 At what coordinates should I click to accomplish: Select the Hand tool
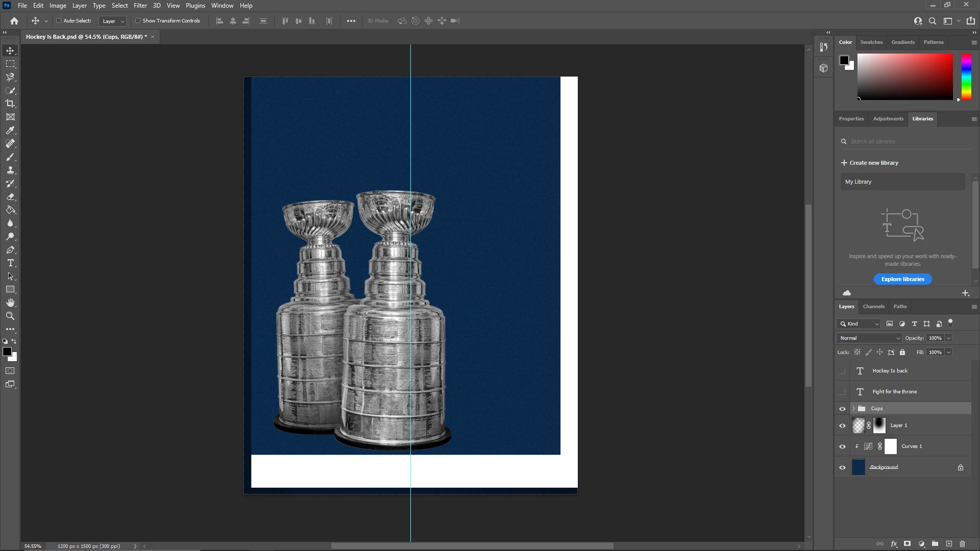pos(10,303)
